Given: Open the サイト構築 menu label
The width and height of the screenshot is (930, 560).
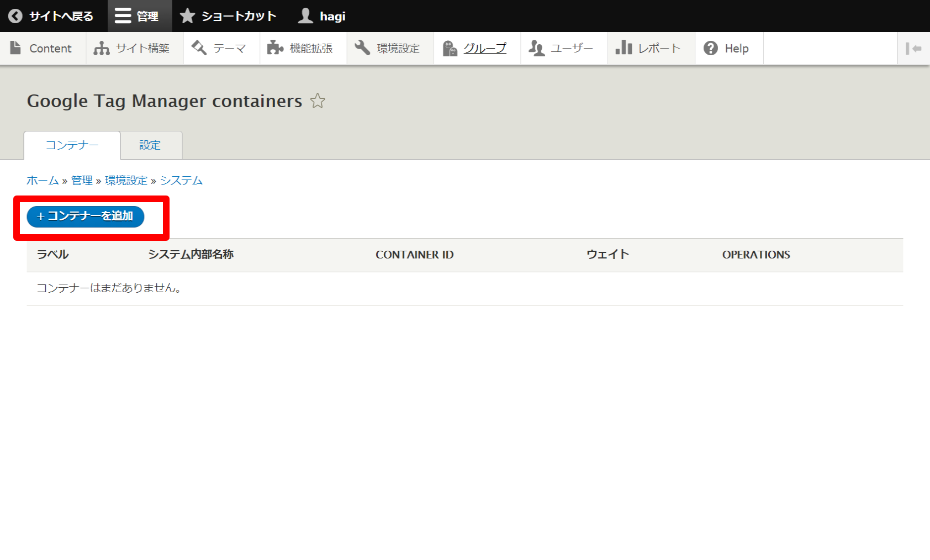Looking at the screenshot, I should [x=142, y=49].
